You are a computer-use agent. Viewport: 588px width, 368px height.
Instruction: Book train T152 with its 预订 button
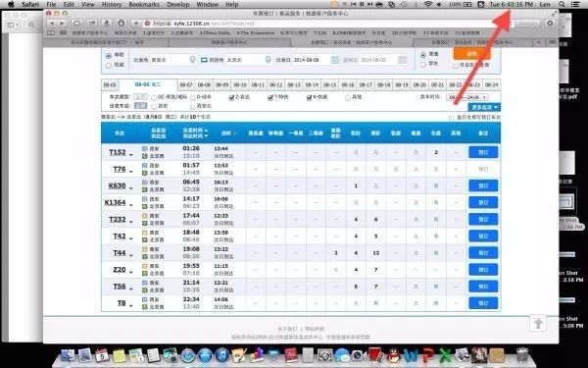point(483,152)
